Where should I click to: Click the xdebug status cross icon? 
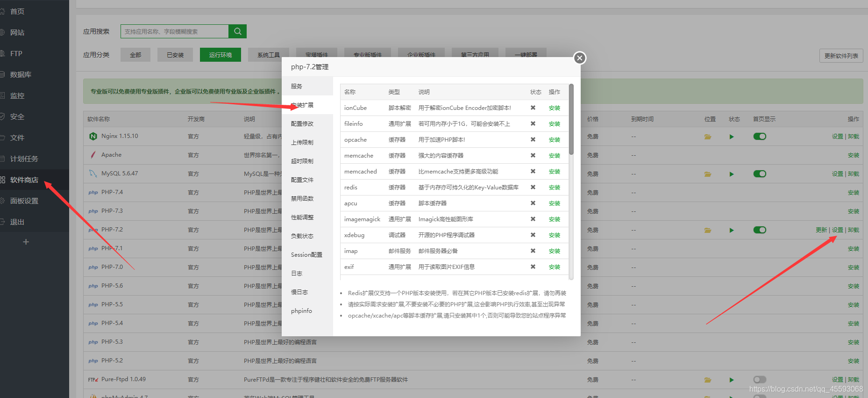[x=533, y=235]
